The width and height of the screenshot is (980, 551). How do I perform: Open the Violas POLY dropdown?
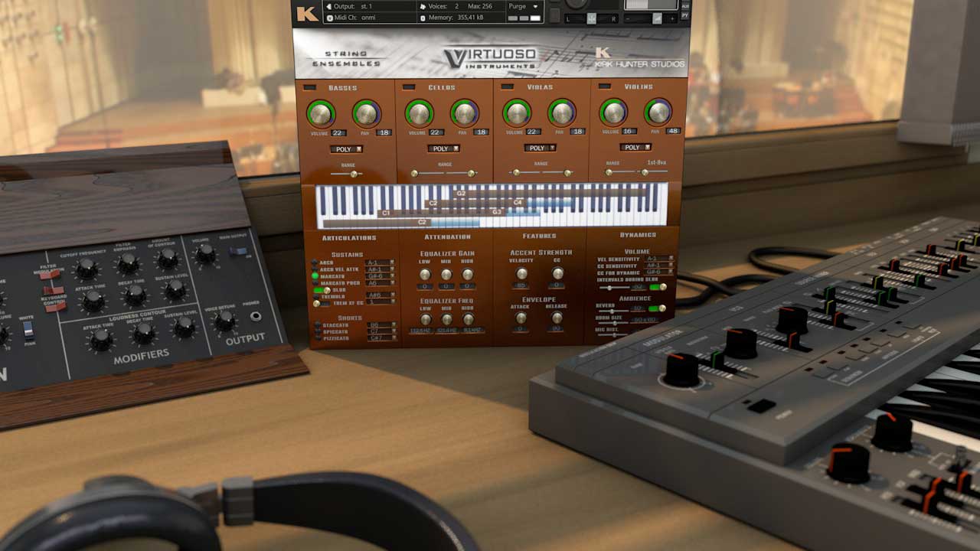(x=541, y=148)
